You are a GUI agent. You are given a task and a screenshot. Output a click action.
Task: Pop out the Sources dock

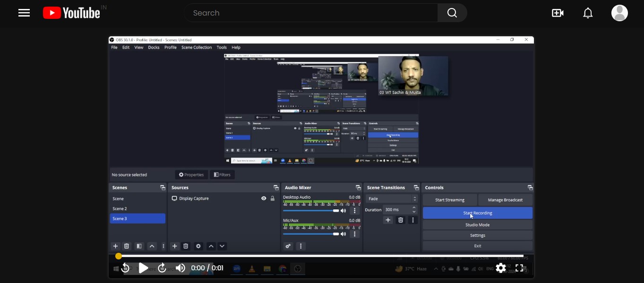[x=276, y=188]
